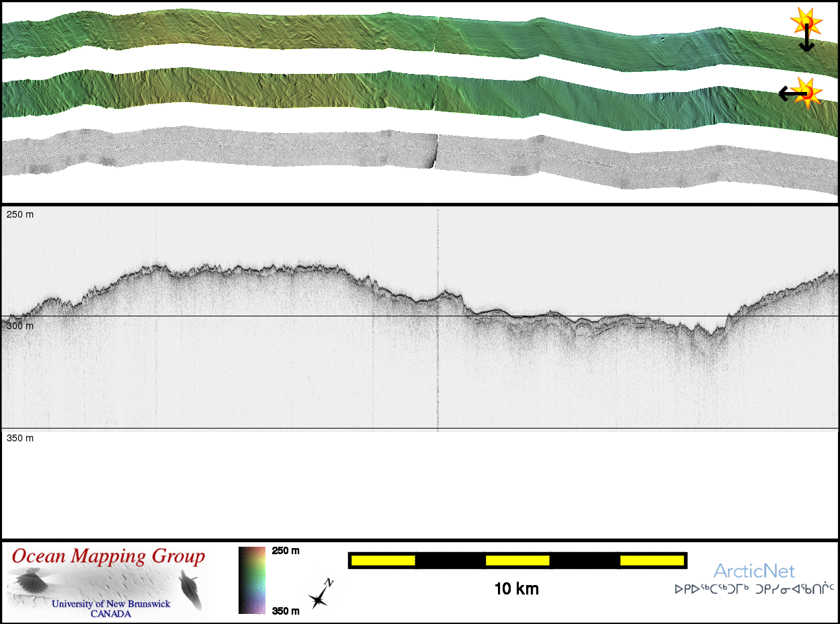Click the 10 km scale bar label
Screen dimensions: 840x624
tap(516, 589)
